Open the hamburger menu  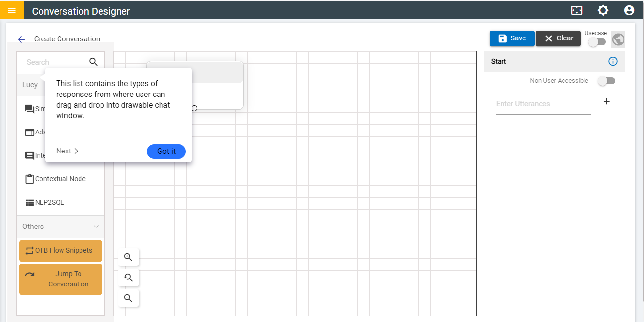pos(12,10)
